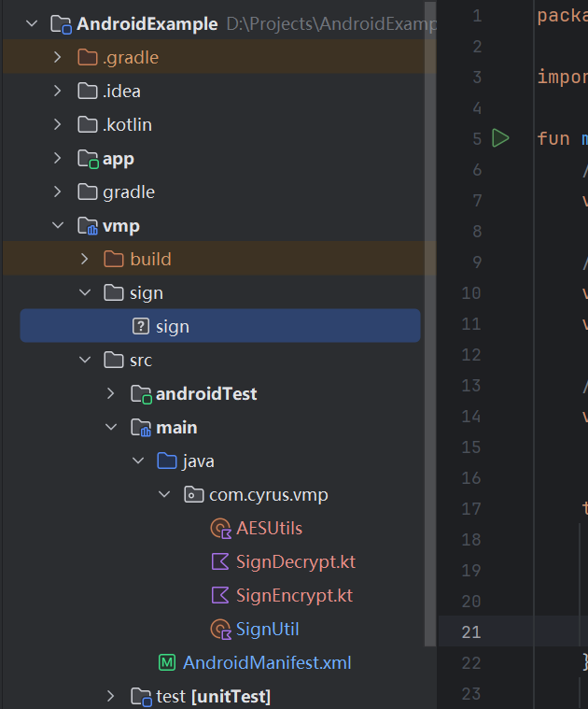
Task: Click the SignDecrypt.kt Kotlin file icon
Action: (221, 562)
